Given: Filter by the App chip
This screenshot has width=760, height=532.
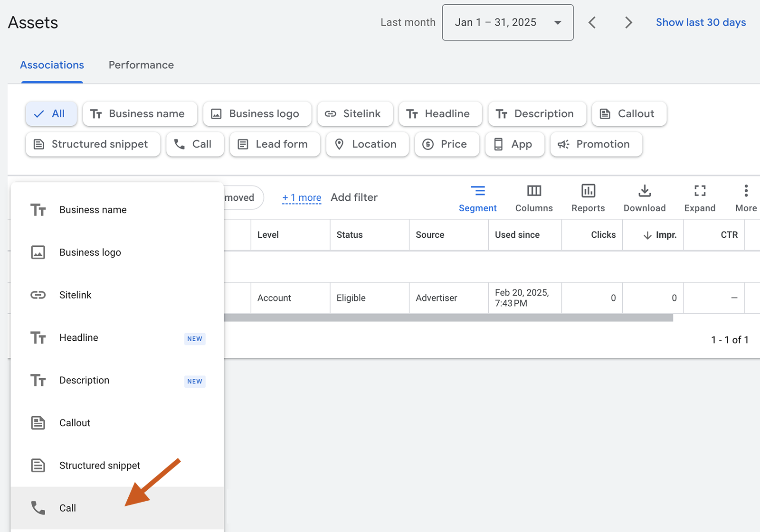Looking at the screenshot, I should [514, 144].
